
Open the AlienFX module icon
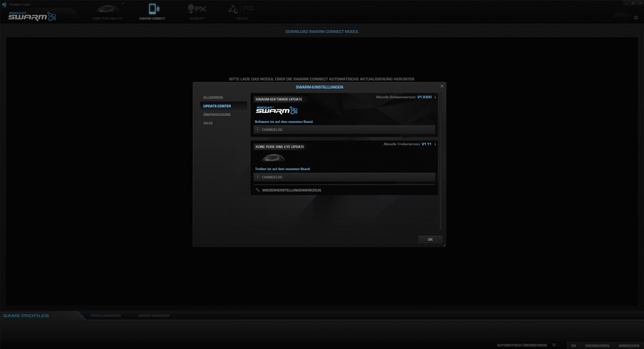point(197,9)
